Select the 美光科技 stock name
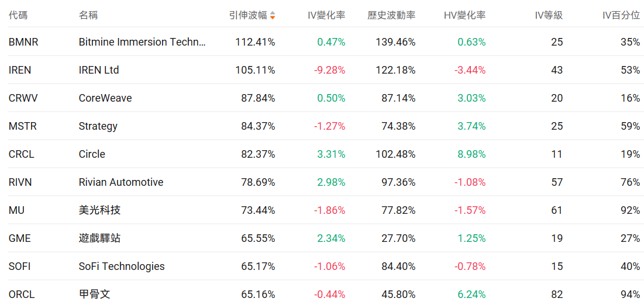 [100, 210]
